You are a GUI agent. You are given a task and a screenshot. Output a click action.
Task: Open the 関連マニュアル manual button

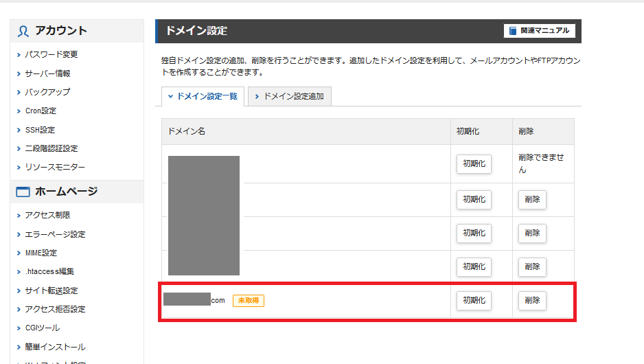click(x=539, y=31)
